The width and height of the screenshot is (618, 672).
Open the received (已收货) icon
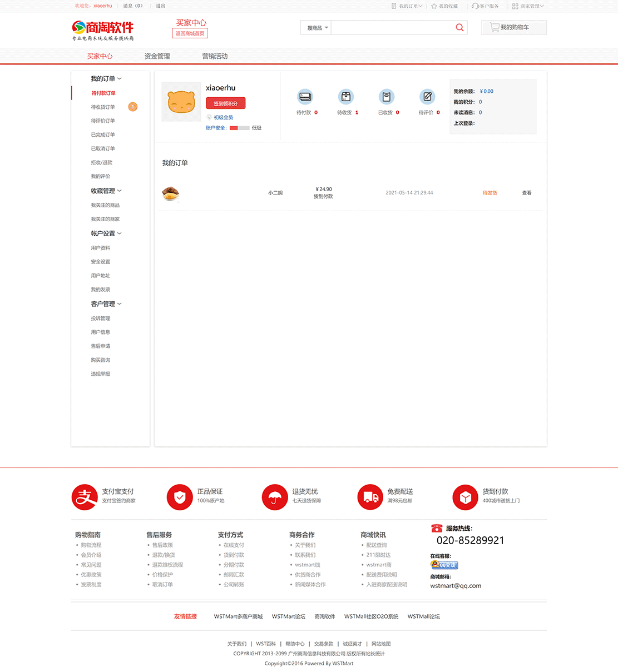[x=387, y=97]
